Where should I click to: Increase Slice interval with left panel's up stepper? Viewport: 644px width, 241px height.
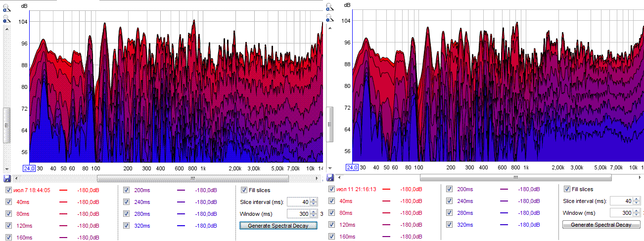click(x=314, y=200)
